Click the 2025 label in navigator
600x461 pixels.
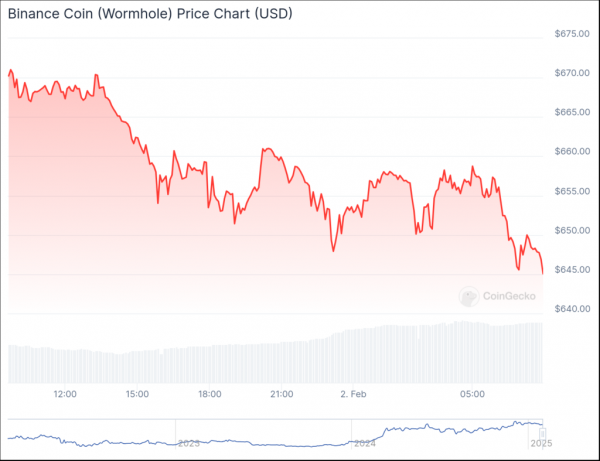(x=541, y=443)
